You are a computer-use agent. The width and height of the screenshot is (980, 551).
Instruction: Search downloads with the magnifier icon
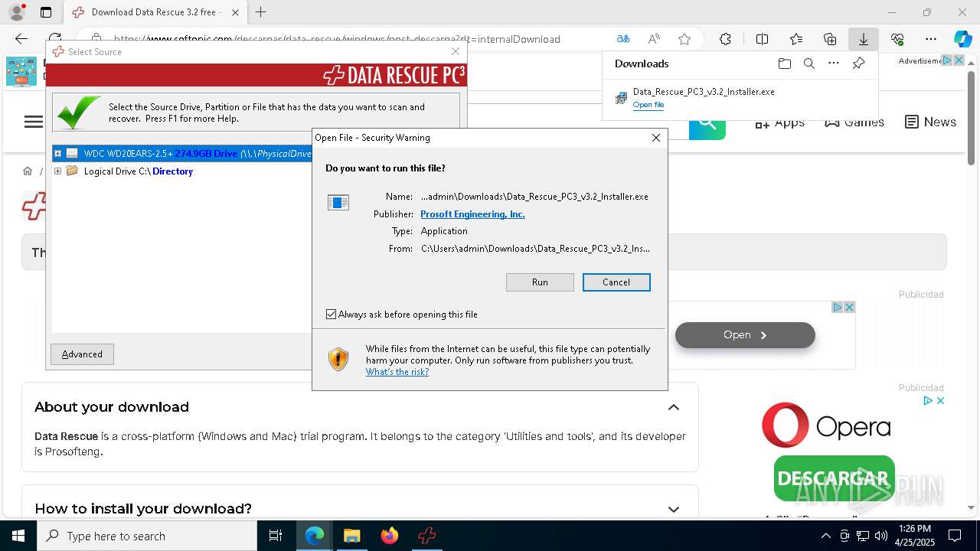tap(808, 64)
